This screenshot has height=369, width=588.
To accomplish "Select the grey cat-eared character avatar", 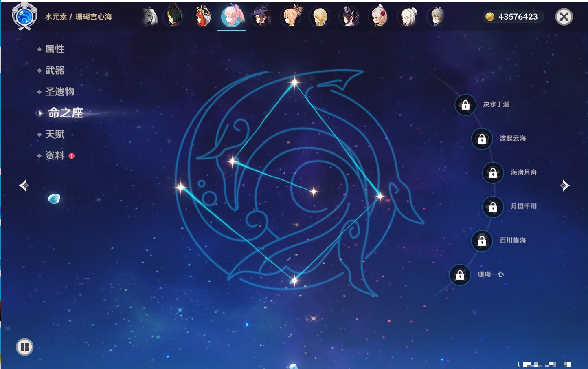I will point(437,16).
